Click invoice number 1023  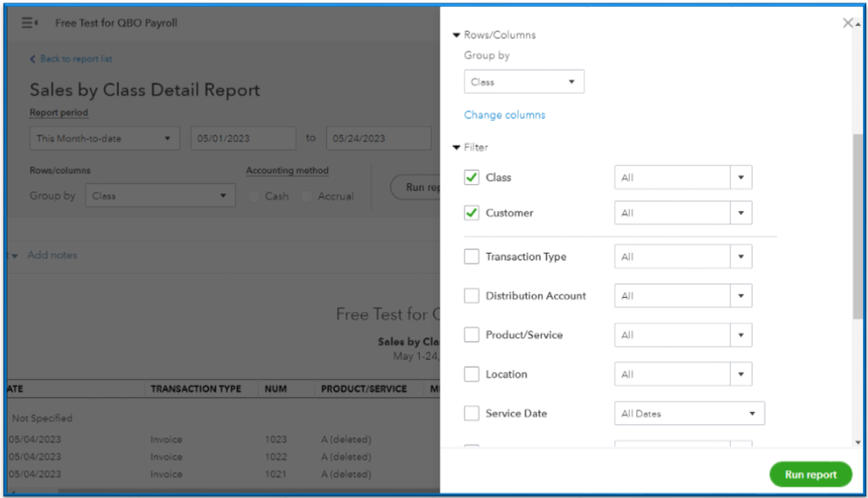pos(275,439)
